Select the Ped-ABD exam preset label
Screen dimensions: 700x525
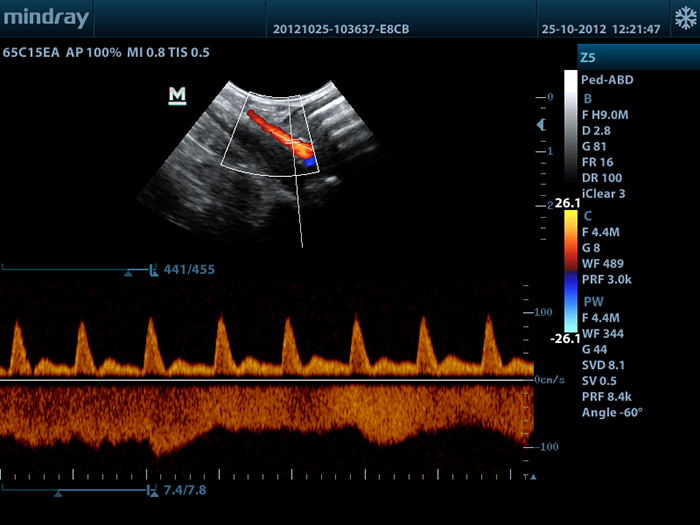point(607,80)
